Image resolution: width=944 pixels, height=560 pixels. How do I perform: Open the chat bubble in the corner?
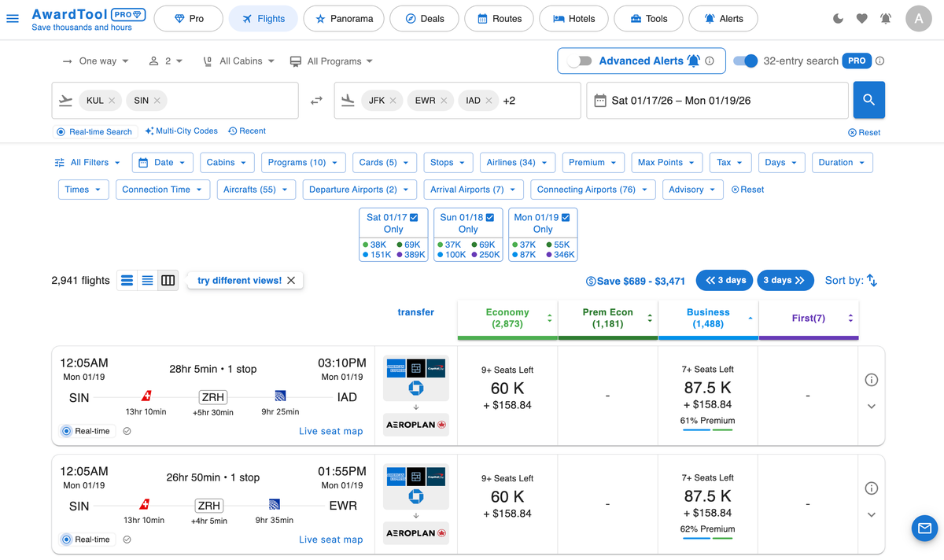click(x=924, y=528)
